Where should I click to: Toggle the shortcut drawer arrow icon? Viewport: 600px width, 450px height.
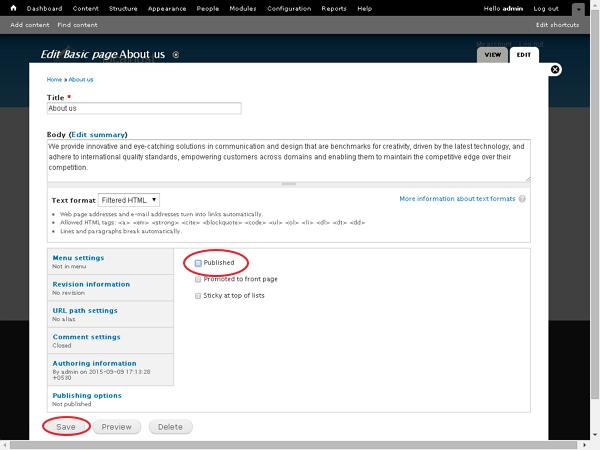point(578,10)
